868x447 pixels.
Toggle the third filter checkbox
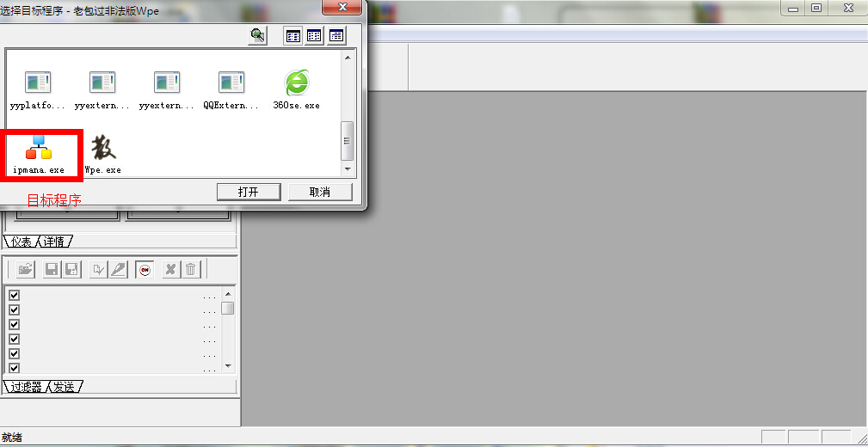(x=15, y=324)
